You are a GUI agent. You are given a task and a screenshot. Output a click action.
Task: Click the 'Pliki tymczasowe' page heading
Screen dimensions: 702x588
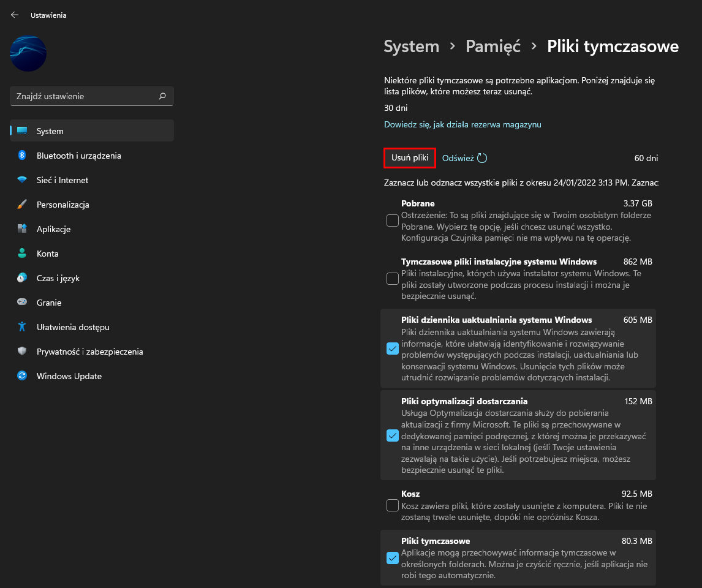coord(613,47)
